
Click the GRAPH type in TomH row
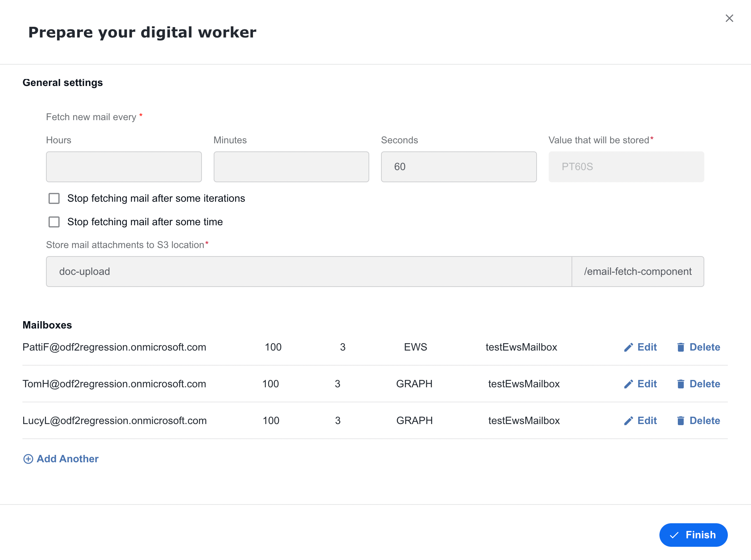click(x=414, y=384)
